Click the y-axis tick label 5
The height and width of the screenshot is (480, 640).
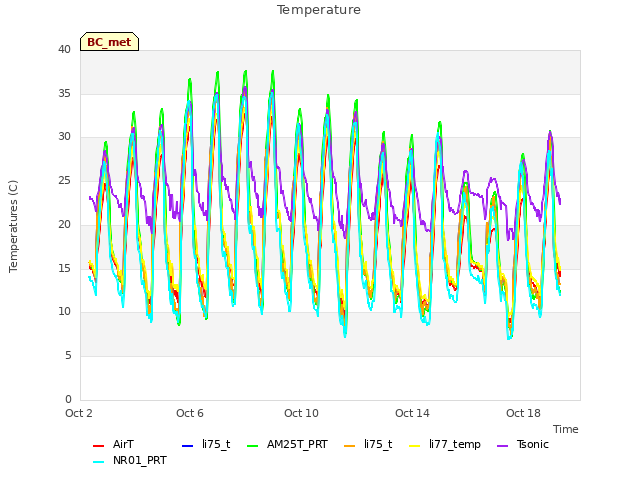point(68,356)
